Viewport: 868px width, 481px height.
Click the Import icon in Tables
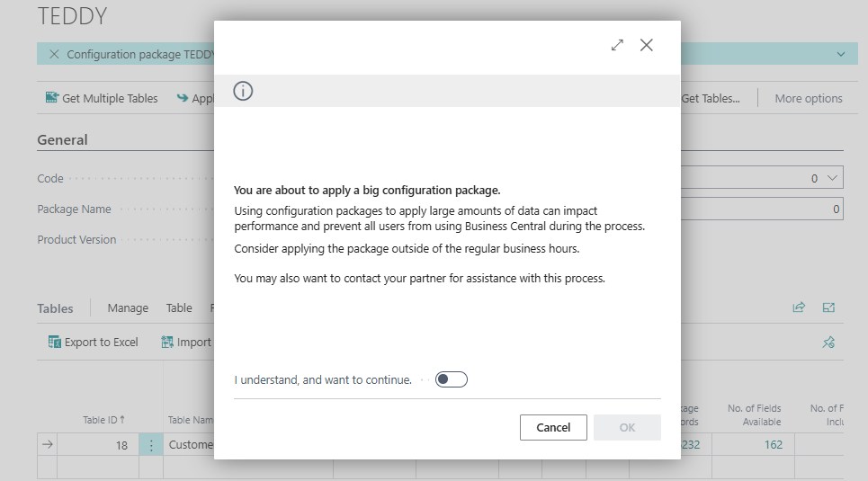click(x=167, y=342)
